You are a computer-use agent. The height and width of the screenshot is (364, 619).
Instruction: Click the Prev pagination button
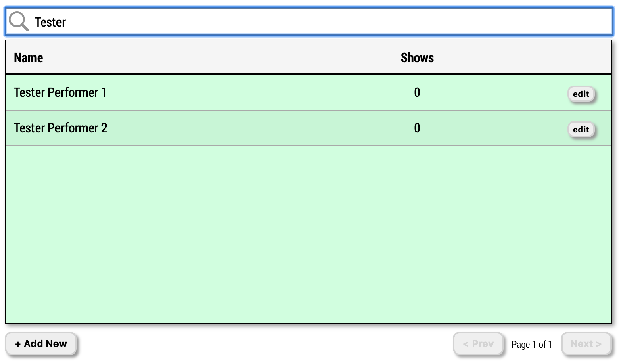(478, 343)
